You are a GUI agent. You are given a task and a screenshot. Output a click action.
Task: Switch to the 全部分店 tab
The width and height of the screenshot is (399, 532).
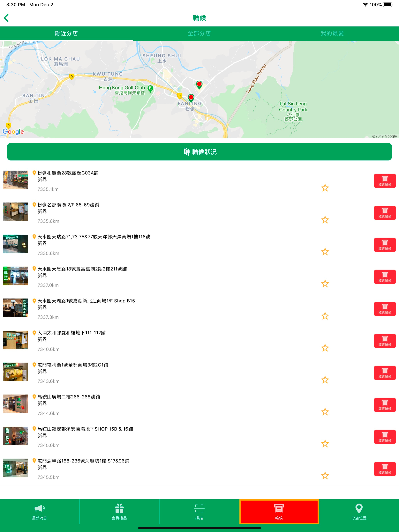pos(199,33)
